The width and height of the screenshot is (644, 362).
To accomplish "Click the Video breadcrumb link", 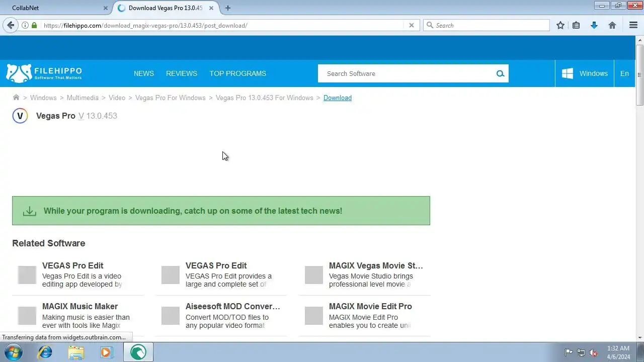I will pos(117,98).
